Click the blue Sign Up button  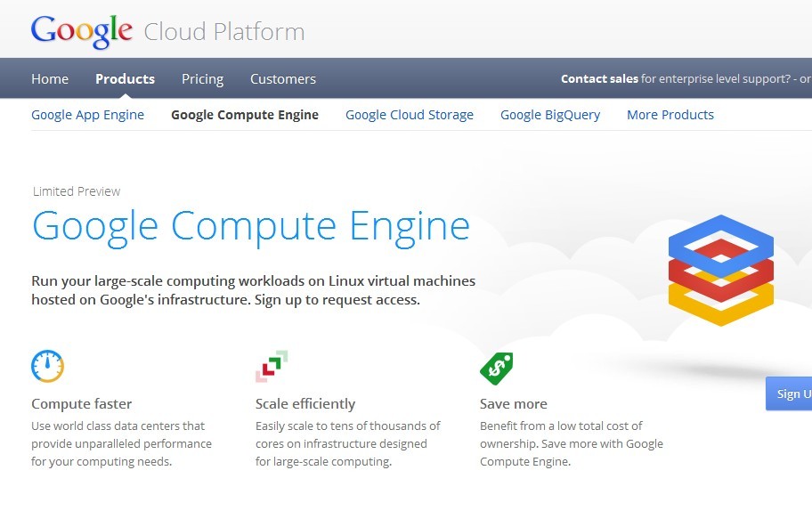click(x=789, y=393)
